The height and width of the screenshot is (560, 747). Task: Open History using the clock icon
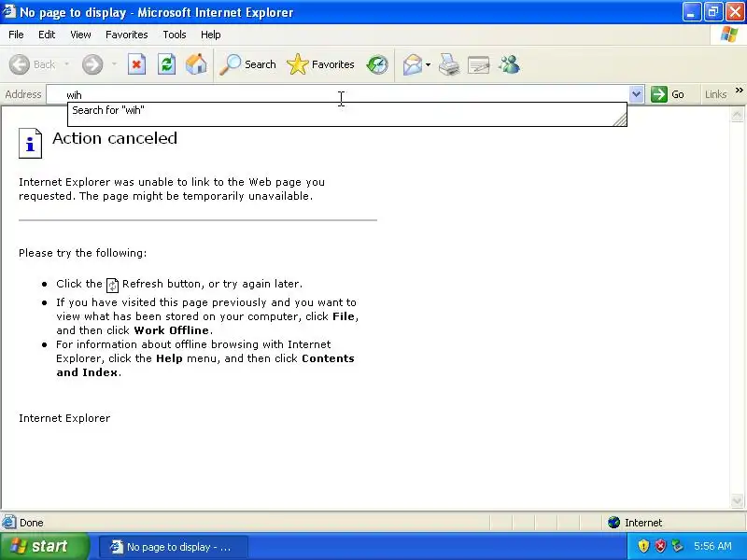(x=377, y=64)
